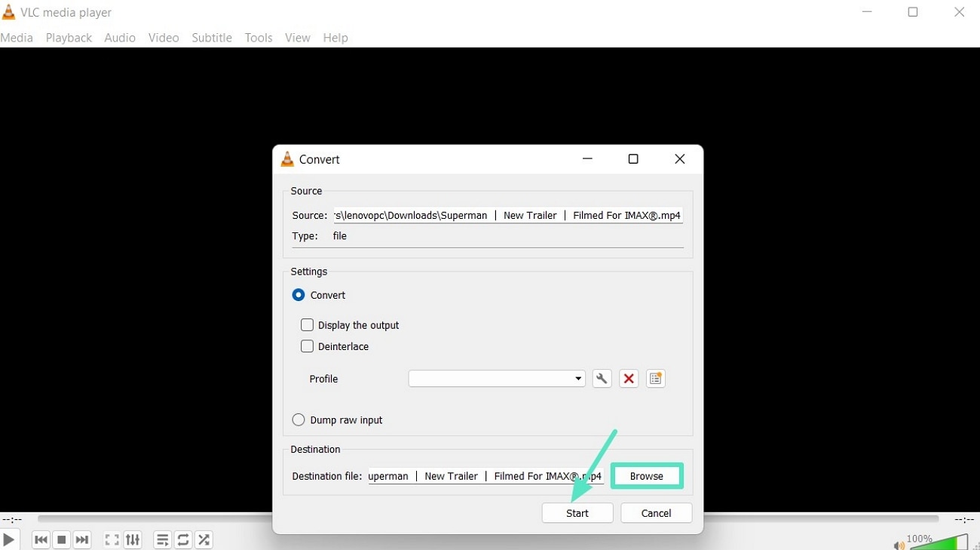Viewport: 980px width, 550px height.
Task: Select the Convert radio button
Action: coord(299,295)
